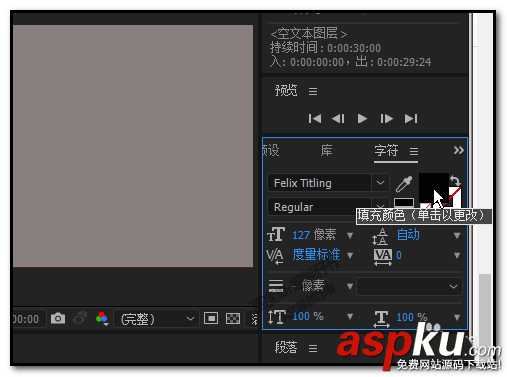This screenshot has height=377, width=507.
Task: Click the Felix Titling font name field
Action: tap(319, 183)
